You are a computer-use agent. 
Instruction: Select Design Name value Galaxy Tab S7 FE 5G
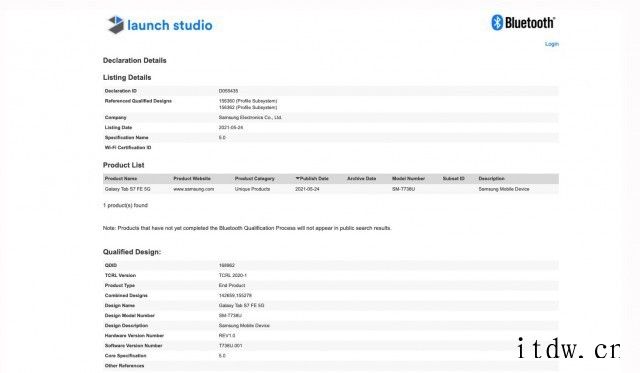[x=241, y=306]
